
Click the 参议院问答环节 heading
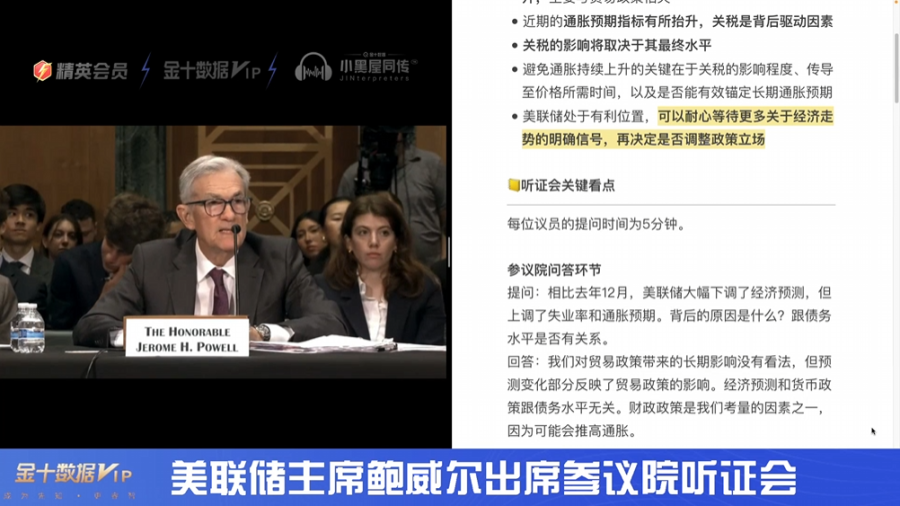[x=554, y=270]
